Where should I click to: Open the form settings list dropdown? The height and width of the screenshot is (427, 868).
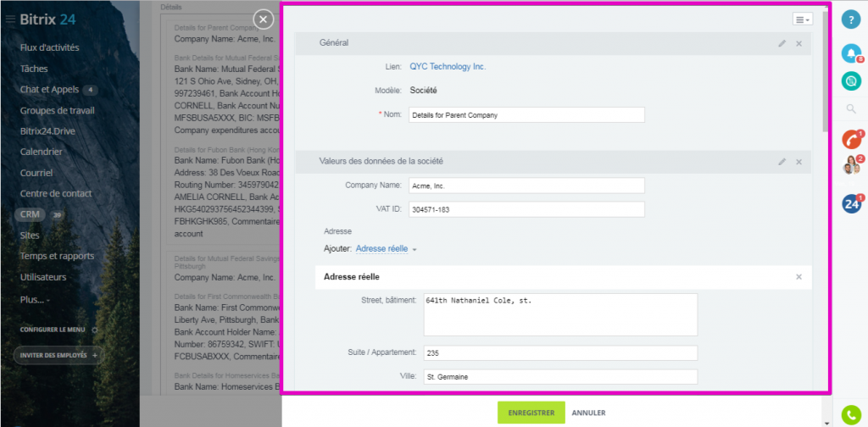coord(803,19)
